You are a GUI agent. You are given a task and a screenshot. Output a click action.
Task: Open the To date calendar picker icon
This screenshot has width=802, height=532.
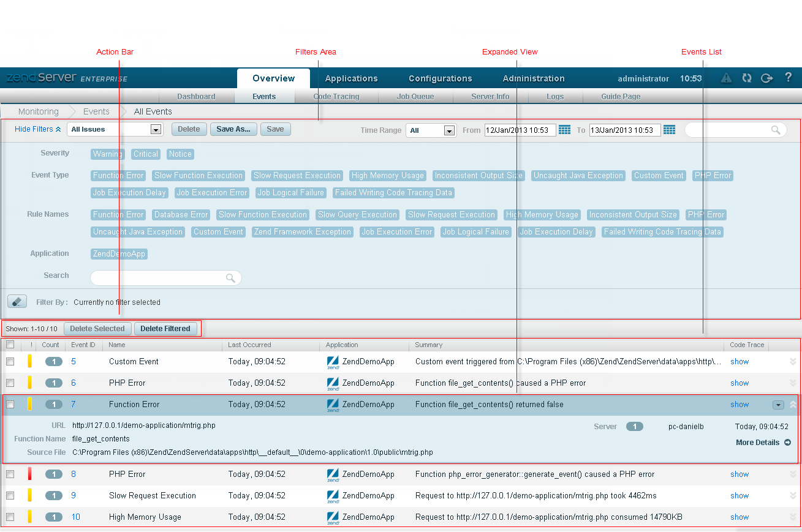pos(669,130)
